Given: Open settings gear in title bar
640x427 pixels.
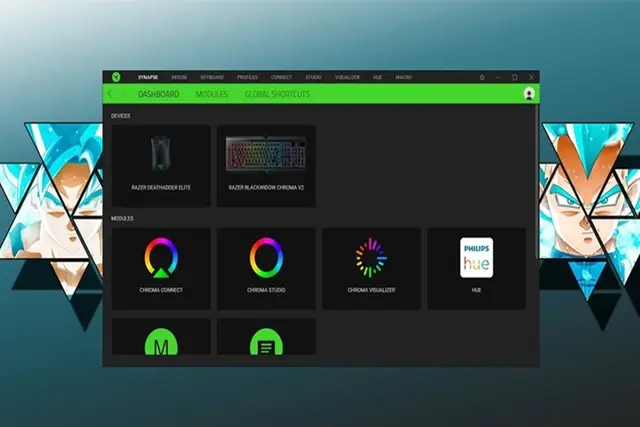Looking at the screenshot, I should click(x=482, y=77).
